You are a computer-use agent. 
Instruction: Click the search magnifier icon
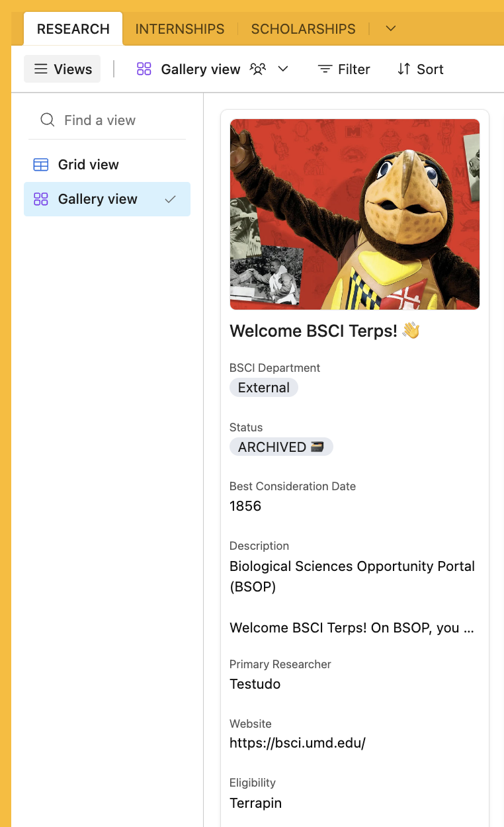pyautogui.click(x=48, y=120)
